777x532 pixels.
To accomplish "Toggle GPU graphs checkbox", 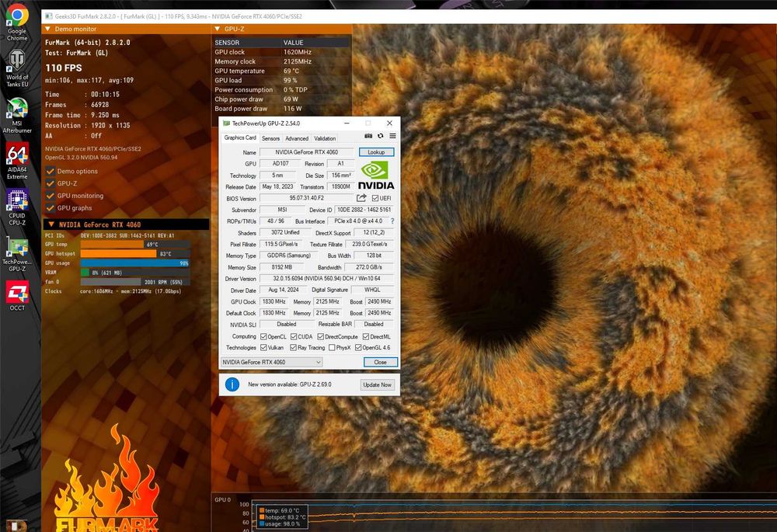I will click(50, 208).
